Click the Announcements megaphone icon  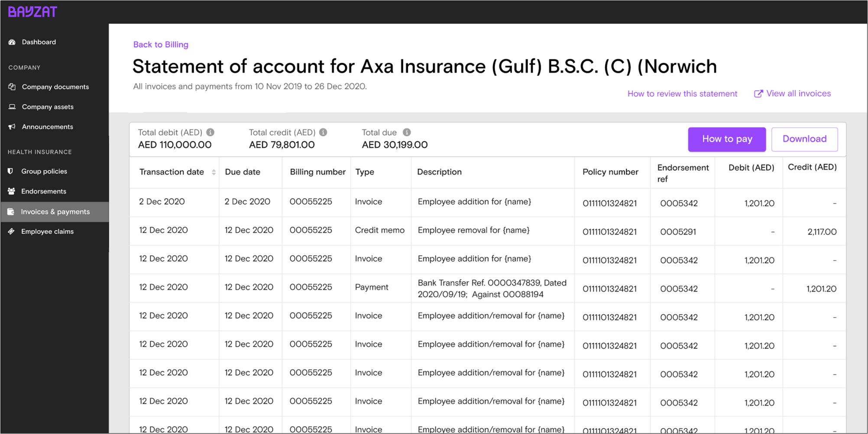(x=12, y=126)
